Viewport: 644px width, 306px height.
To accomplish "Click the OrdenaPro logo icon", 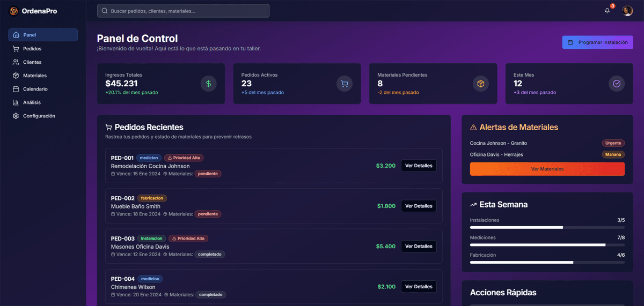I will pos(14,11).
